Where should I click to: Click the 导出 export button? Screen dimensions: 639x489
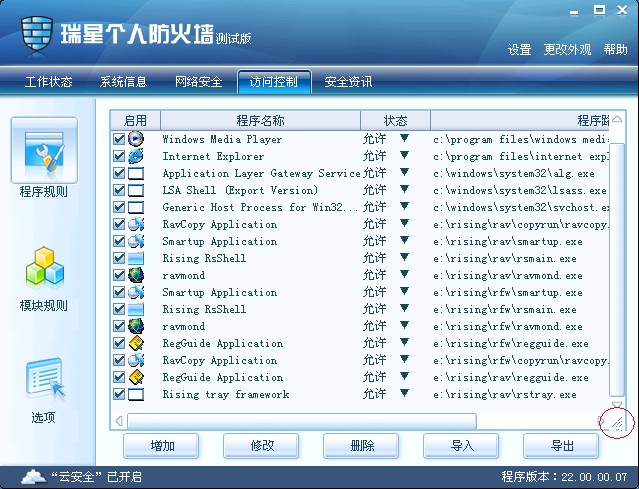(561, 446)
